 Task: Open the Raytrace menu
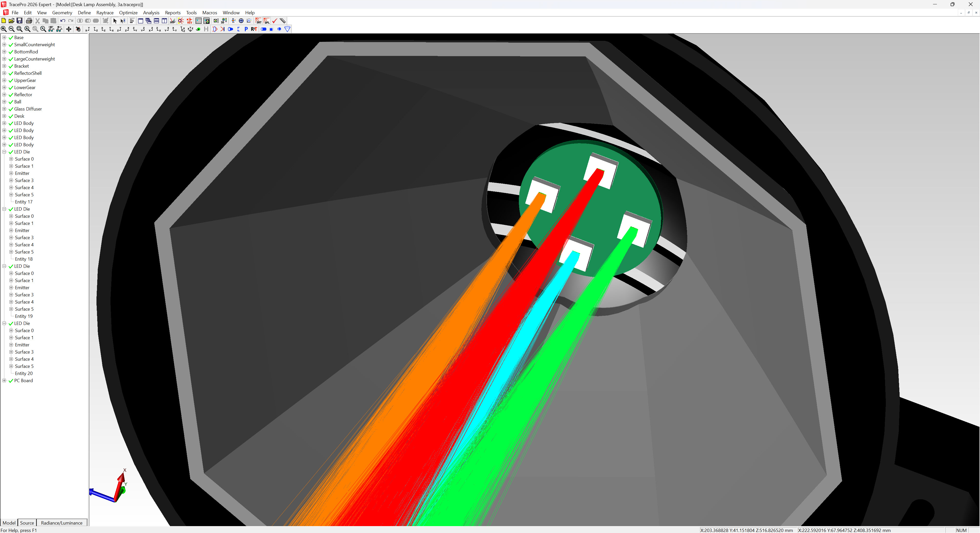pos(105,13)
